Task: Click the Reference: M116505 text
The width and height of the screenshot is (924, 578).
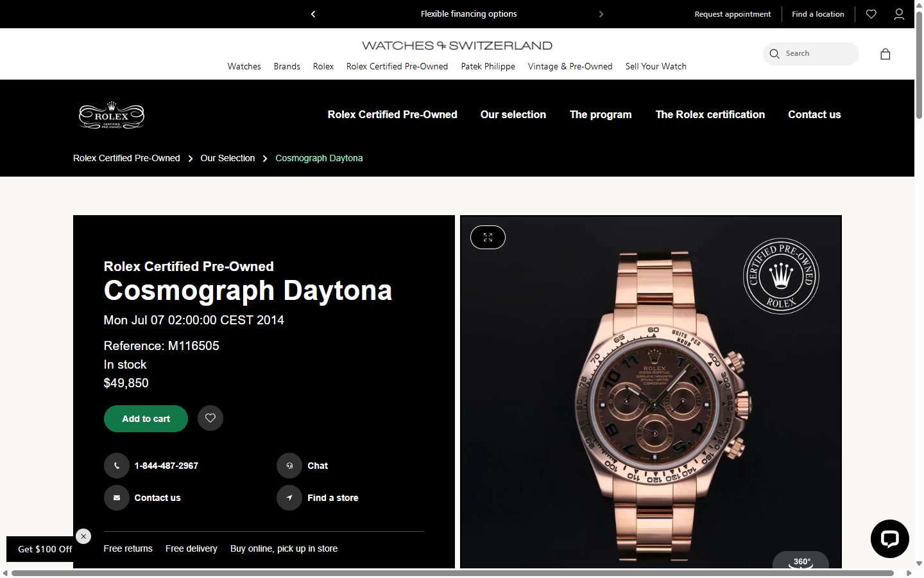Action: pos(162,346)
